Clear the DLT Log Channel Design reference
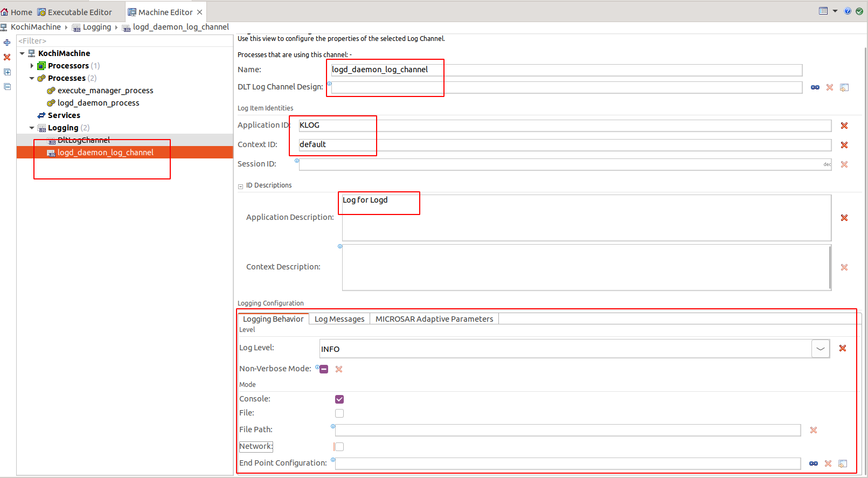 click(830, 87)
